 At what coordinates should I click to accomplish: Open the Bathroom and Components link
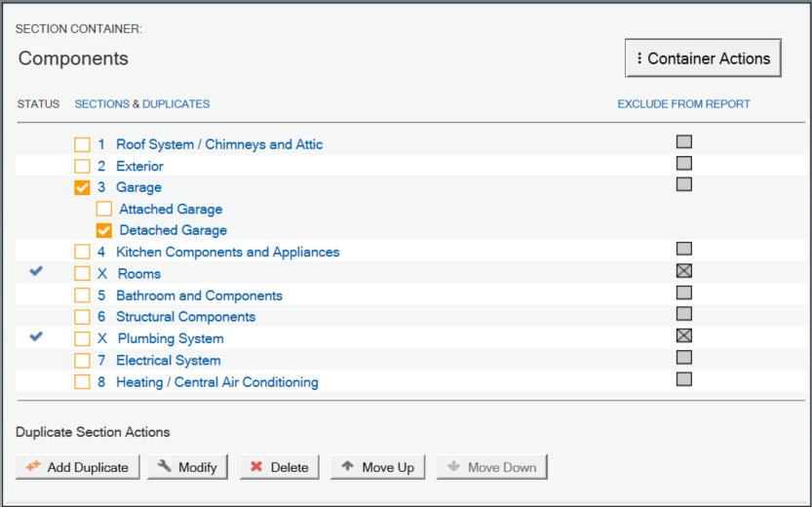pyautogui.click(x=200, y=295)
